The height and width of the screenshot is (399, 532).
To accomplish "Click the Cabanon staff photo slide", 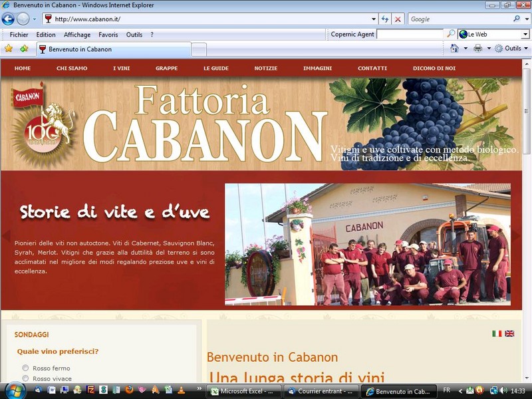I will point(368,244).
